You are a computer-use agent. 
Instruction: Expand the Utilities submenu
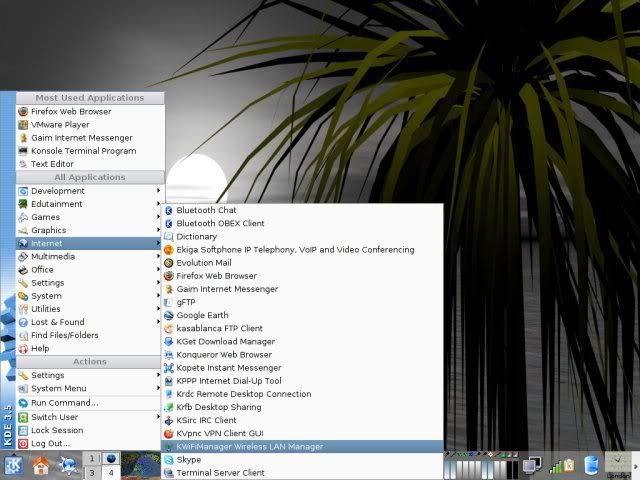[89, 309]
